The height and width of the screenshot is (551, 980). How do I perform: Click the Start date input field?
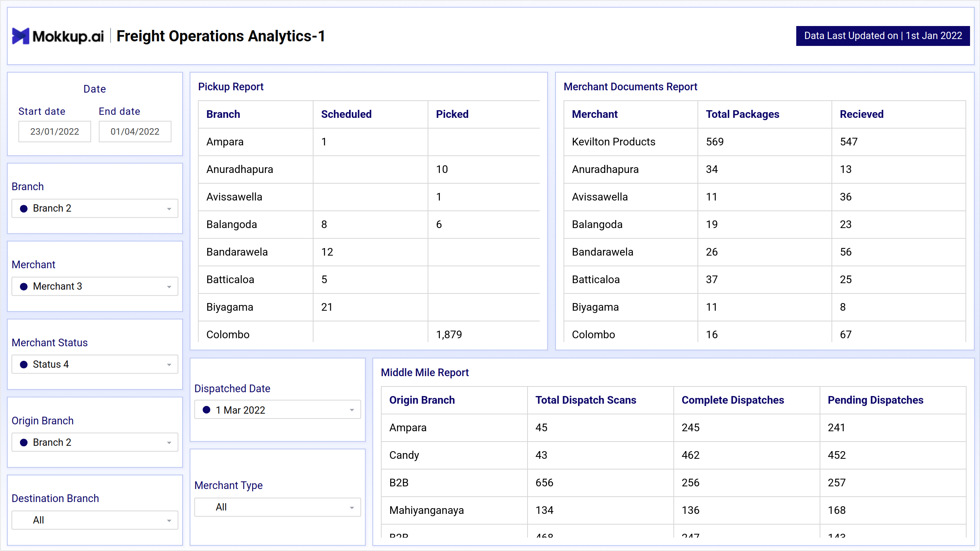click(x=55, y=132)
